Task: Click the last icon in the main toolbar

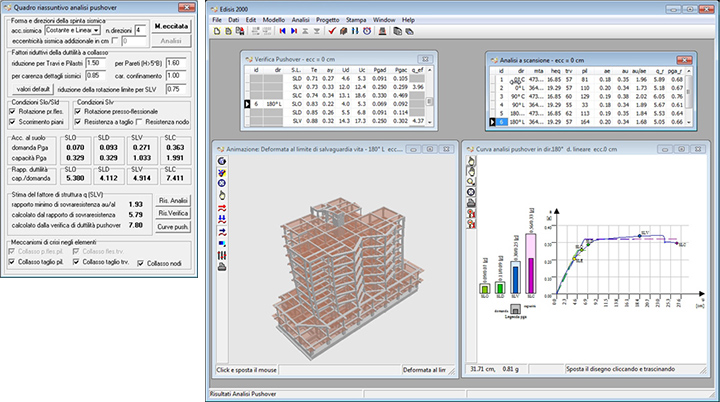Action: click(409, 31)
